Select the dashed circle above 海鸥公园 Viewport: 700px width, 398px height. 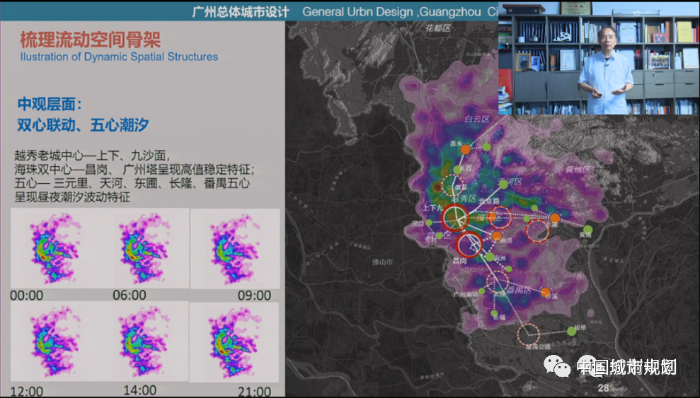tap(528, 334)
